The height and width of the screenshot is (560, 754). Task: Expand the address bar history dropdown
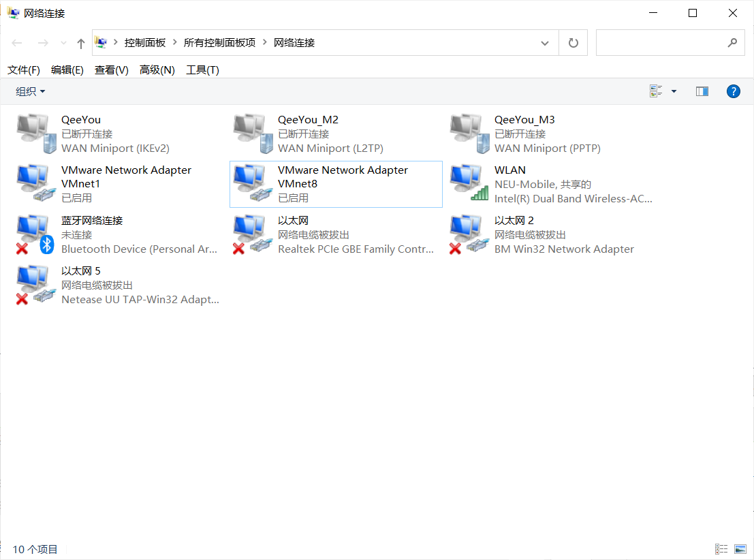click(544, 43)
